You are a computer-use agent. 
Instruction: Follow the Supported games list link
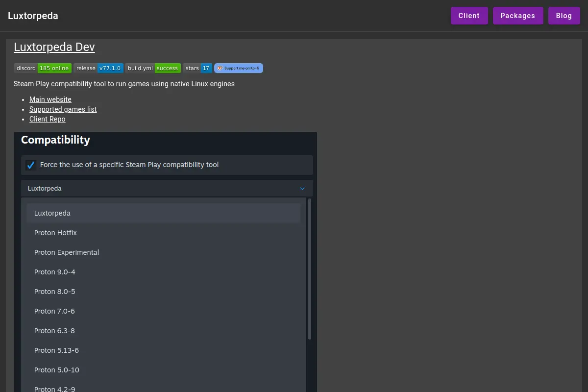point(63,109)
